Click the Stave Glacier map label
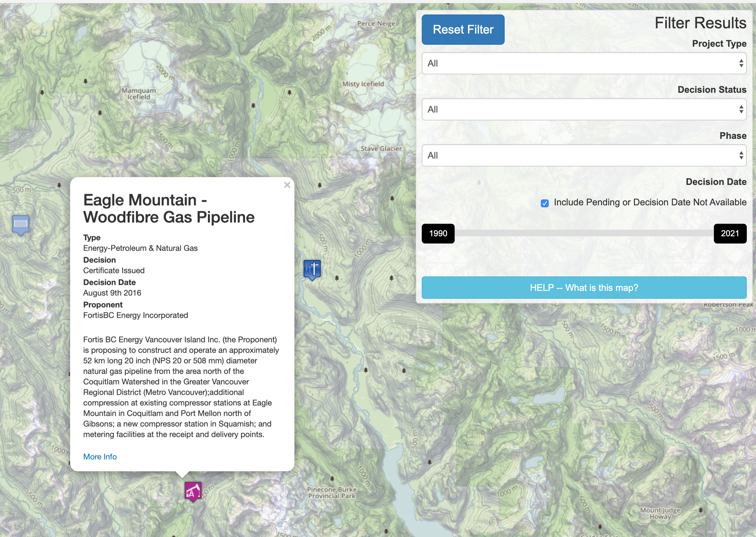 [x=381, y=148]
